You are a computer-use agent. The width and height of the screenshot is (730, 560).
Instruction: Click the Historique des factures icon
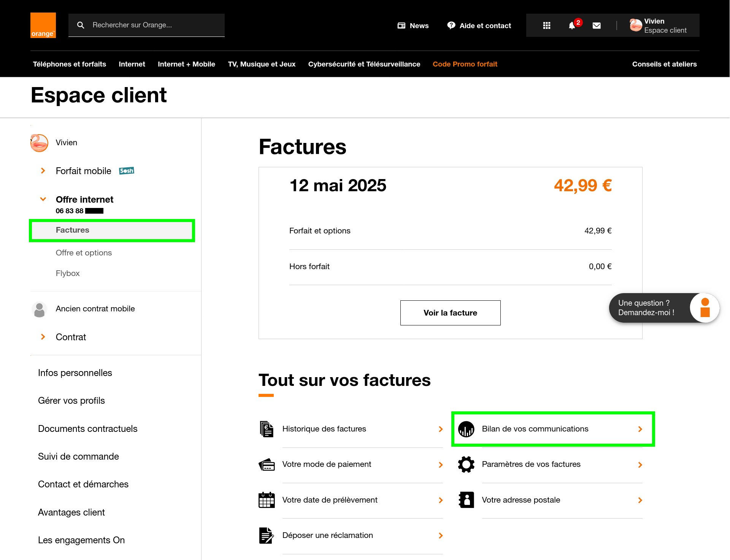click(x=267, y=429)
